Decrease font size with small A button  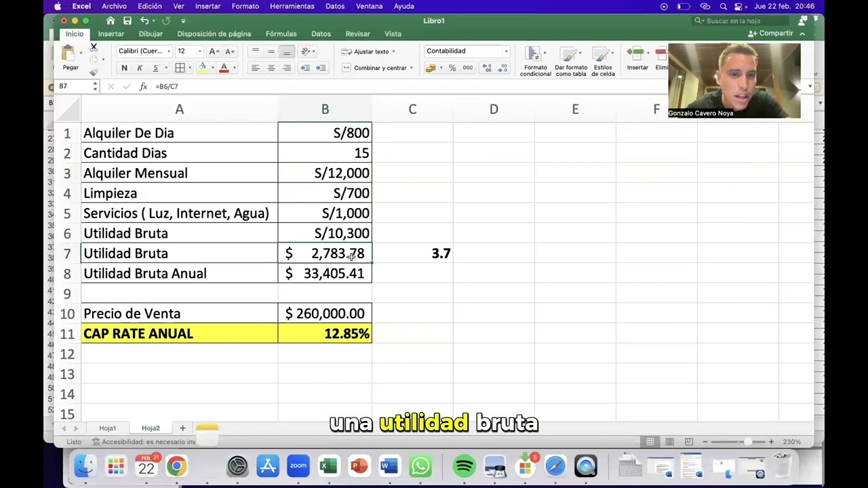230,52
